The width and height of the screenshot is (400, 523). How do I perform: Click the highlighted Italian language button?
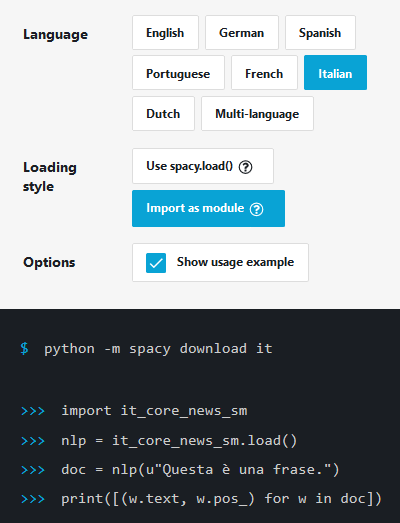[x=335, y=73]
